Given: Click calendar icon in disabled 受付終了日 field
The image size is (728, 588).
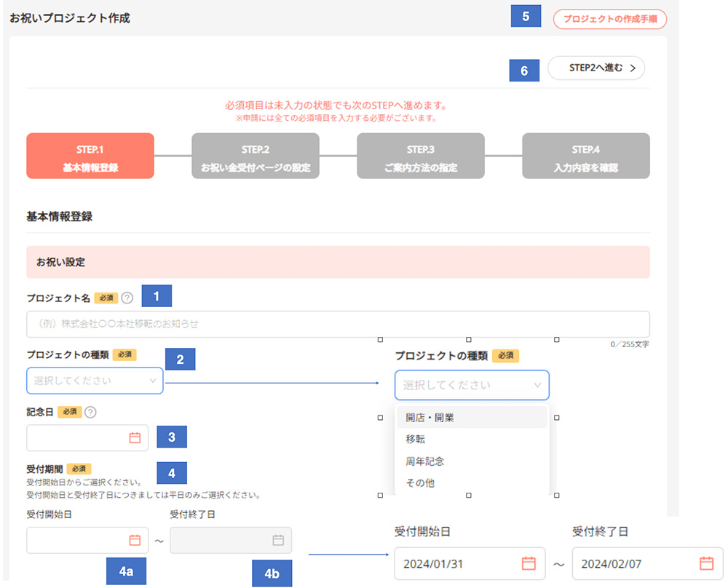Looking at the screenshot, I should (x=277, y=540).
